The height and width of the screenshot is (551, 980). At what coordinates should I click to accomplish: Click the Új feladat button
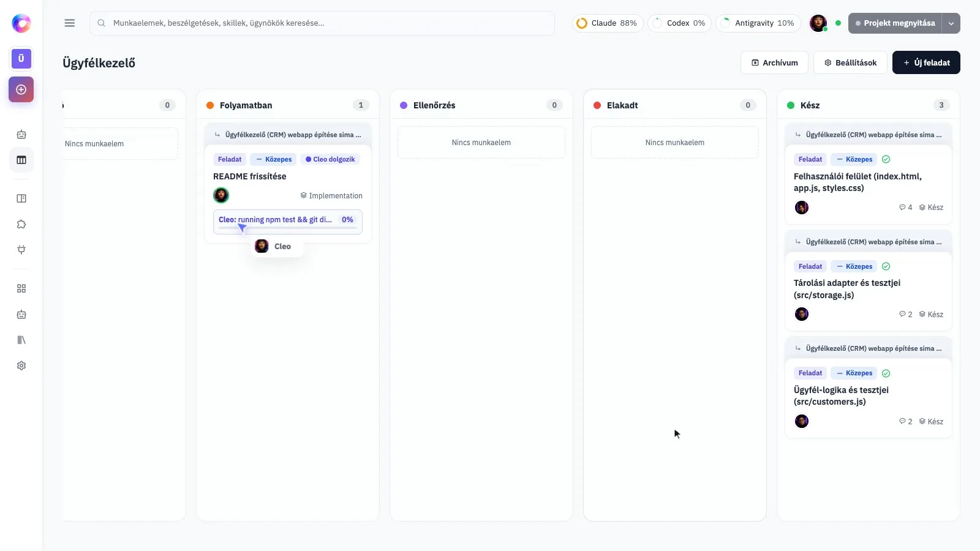pyautogui.click(x=926, y=62)
